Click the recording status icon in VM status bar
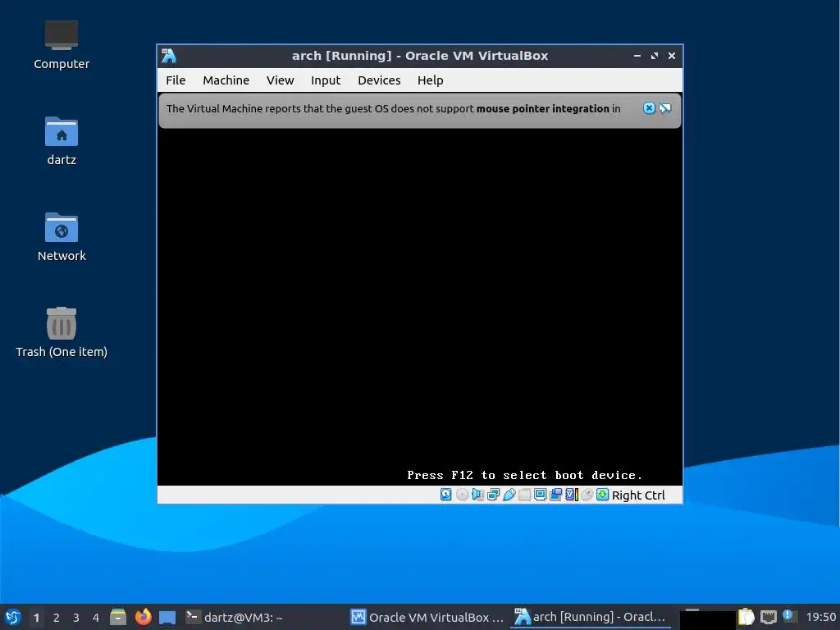The image size is (840, 630). [555, 495]
